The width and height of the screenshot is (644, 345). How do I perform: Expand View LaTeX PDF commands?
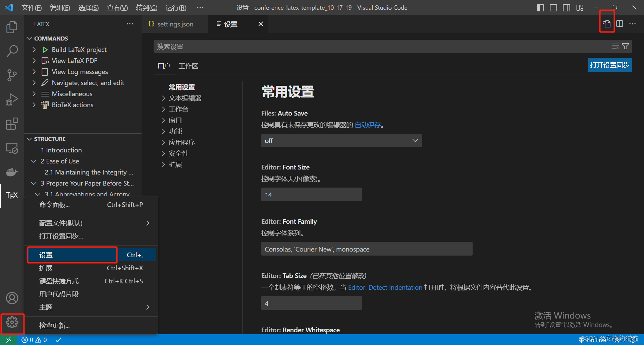[34, 61]
